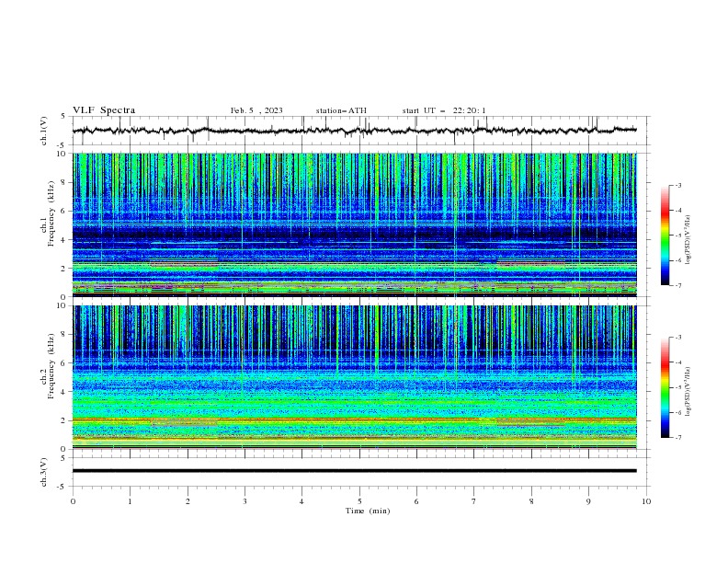Click time axis tick label "2"
Viewport: 728px width, 563px height.
[x=188, y=501]
